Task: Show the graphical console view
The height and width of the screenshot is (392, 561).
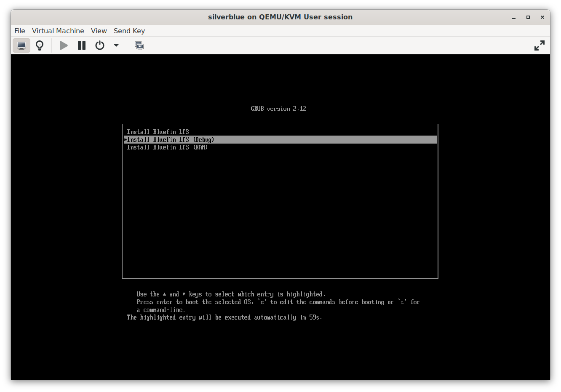Action: coord(21,45)
